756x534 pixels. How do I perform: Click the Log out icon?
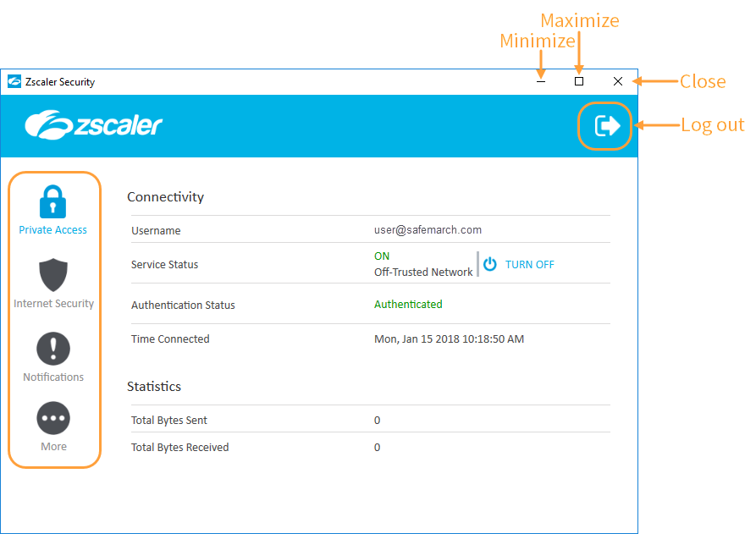604,125
